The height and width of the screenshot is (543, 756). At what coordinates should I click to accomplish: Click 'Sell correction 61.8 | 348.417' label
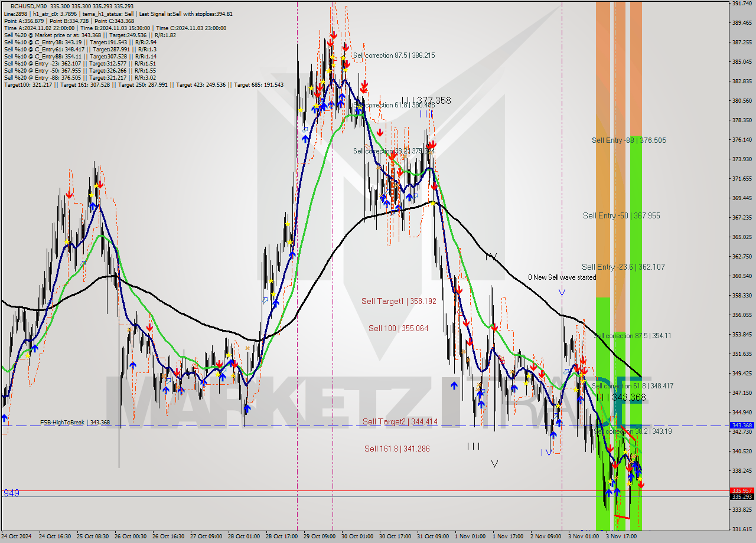pyautogui.click(x=633, y=386)
